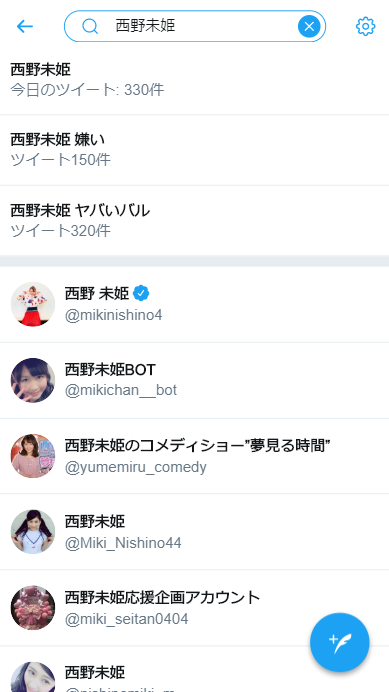The image size is (389, 692).
Task: Click the verified badge beside 西野 未姫
Action: (141, 293)
